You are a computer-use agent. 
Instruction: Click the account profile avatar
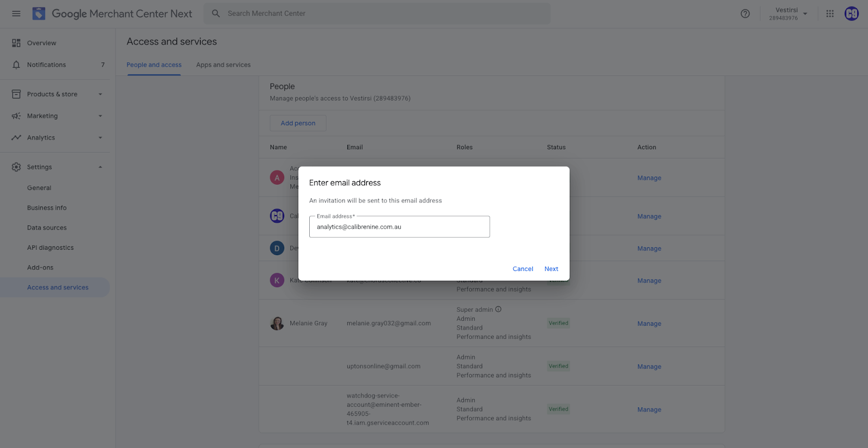pyautogui.click(x=851, y=14)
